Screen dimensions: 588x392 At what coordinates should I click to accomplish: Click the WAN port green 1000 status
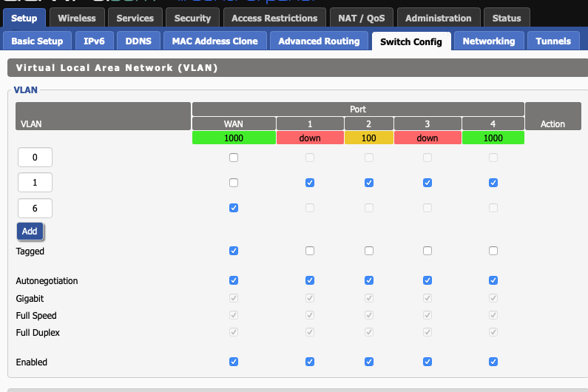pos(234,138)
